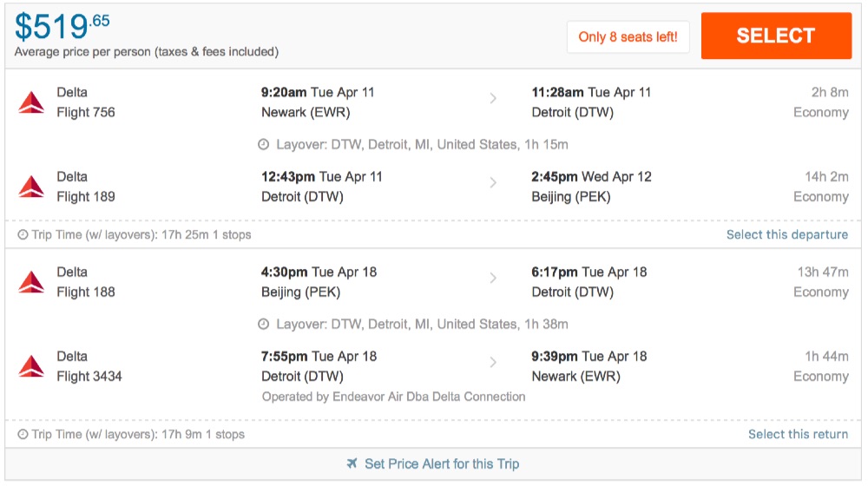Click 'Select this departure' link
This screenshot has height=486, width=868.
click(786, 234)
